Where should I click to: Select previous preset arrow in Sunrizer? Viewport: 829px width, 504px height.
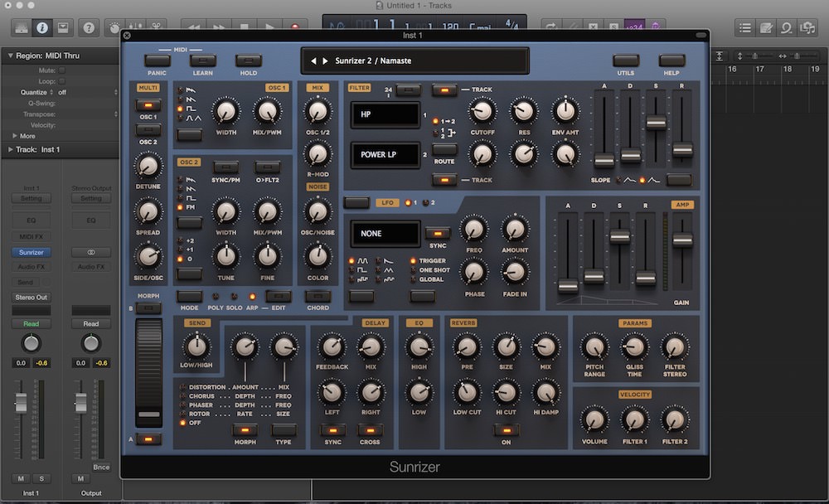(313, 61)
